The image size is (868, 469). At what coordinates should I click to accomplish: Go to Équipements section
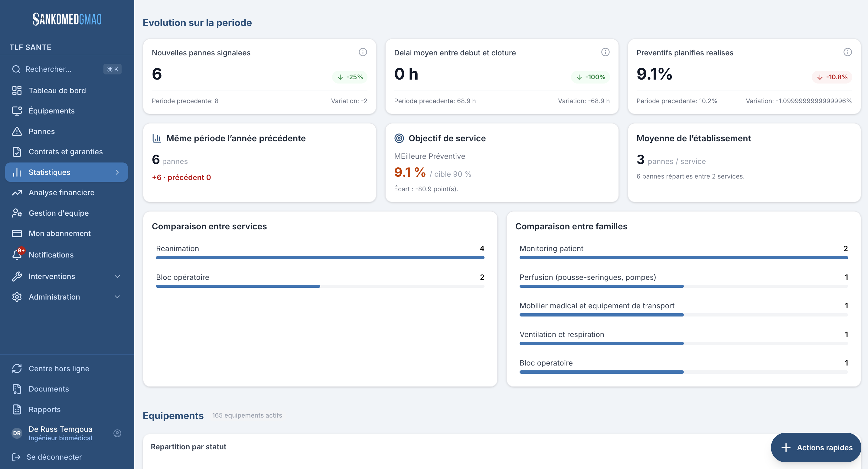67,111
